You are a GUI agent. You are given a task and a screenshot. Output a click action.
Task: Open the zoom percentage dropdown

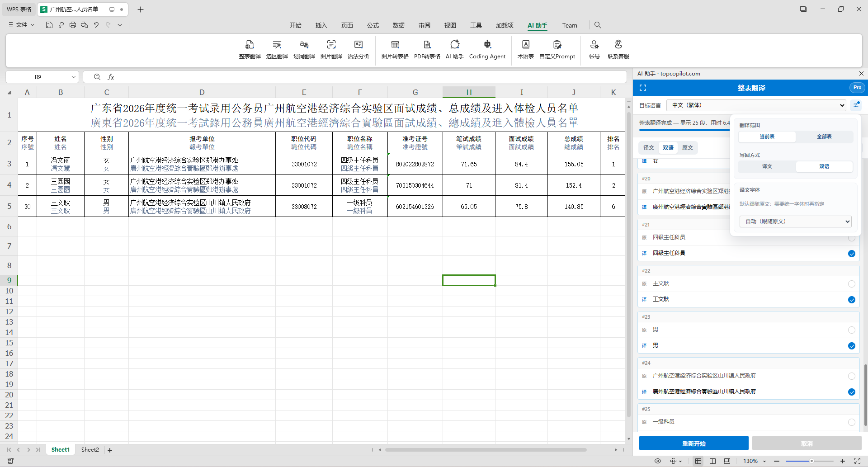764,461
